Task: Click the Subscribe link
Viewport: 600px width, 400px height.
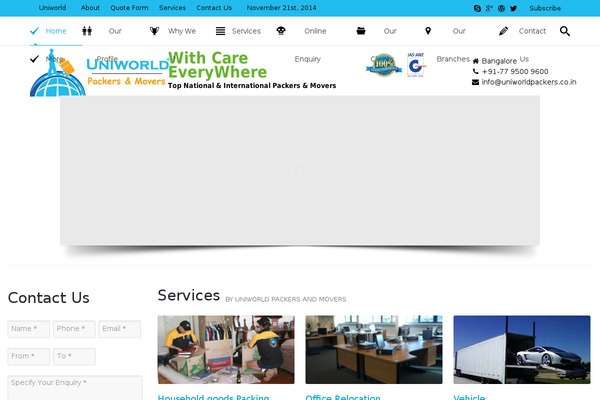Action: click(x=545, y=8)
